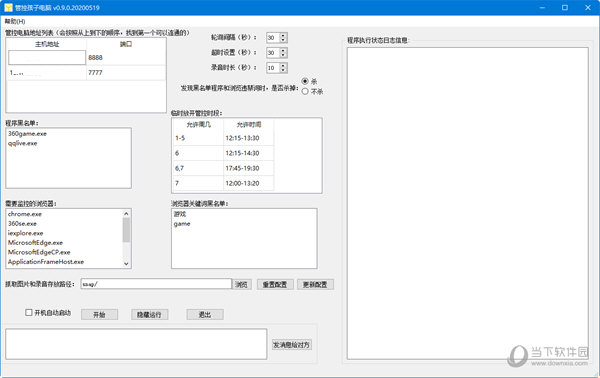Screen dimensions: 600x378
Task: Click the 隐藏运行 button
Action: (150, 315)
